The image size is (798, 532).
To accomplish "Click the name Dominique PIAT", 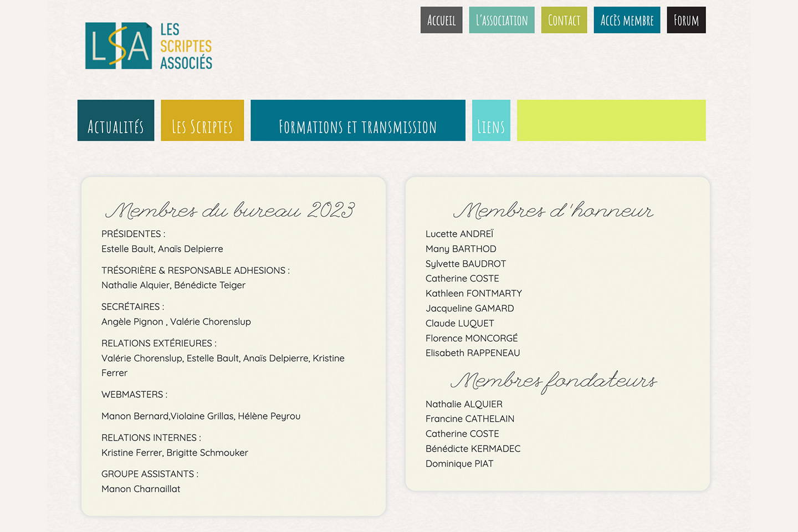I will tap(459, 464).
